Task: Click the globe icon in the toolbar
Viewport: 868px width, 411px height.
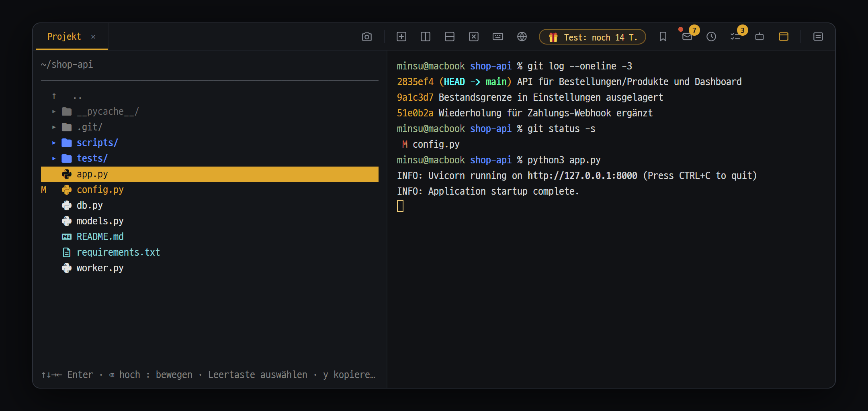Action: tap(522, 37)
